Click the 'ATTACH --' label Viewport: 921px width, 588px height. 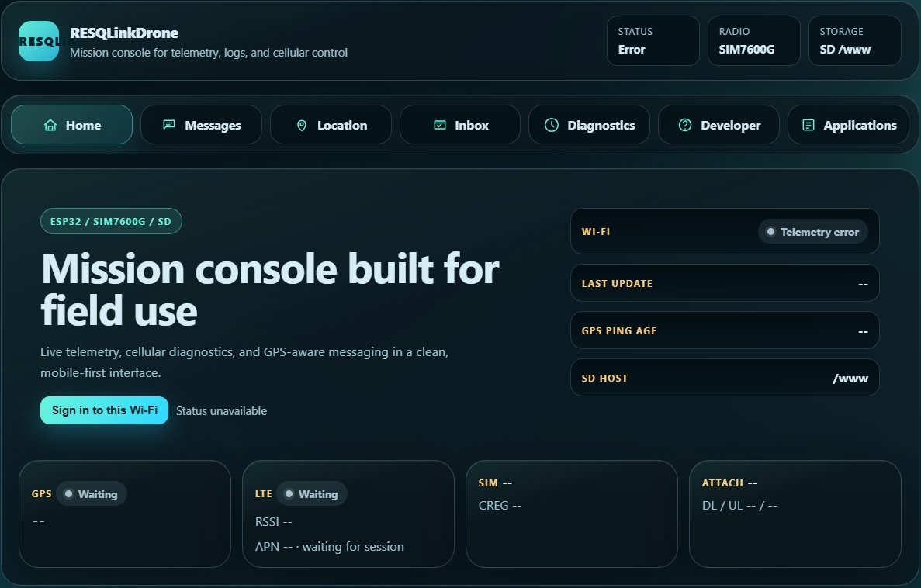point(729,483)
